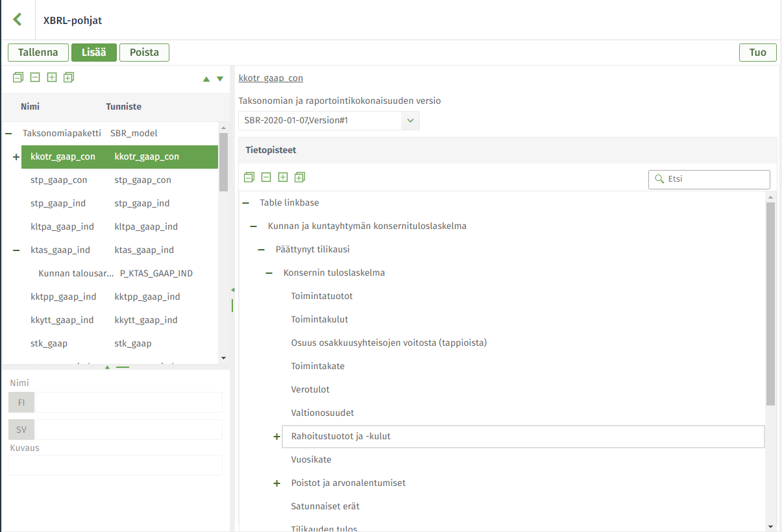This screenshot has height=532, width=782.
Task: Collapse the Konsernin tuloslaskelma node
Action: [x=269, y=273]
